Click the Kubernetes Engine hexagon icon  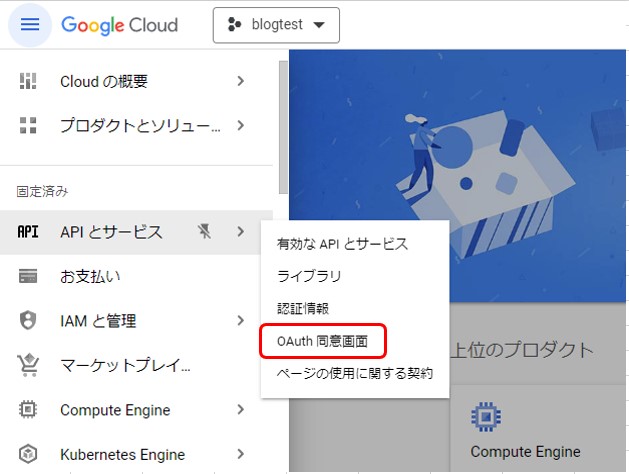(28, 454)
